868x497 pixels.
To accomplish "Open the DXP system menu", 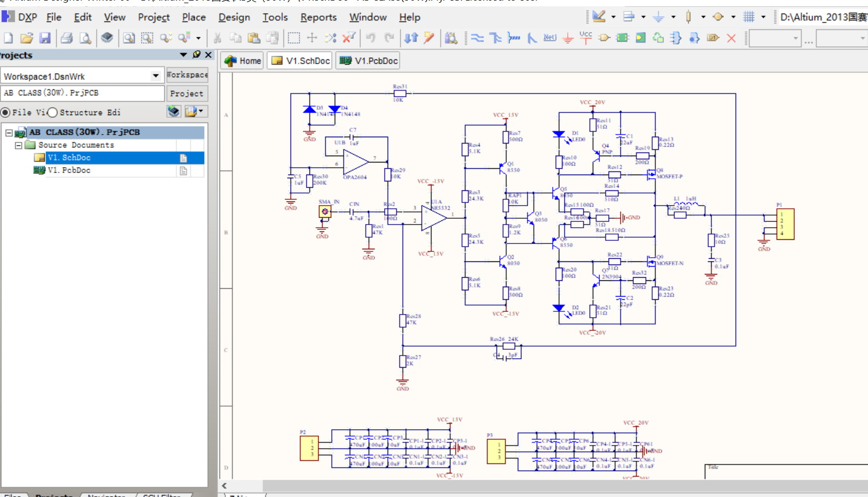I will tap(19, 17).
